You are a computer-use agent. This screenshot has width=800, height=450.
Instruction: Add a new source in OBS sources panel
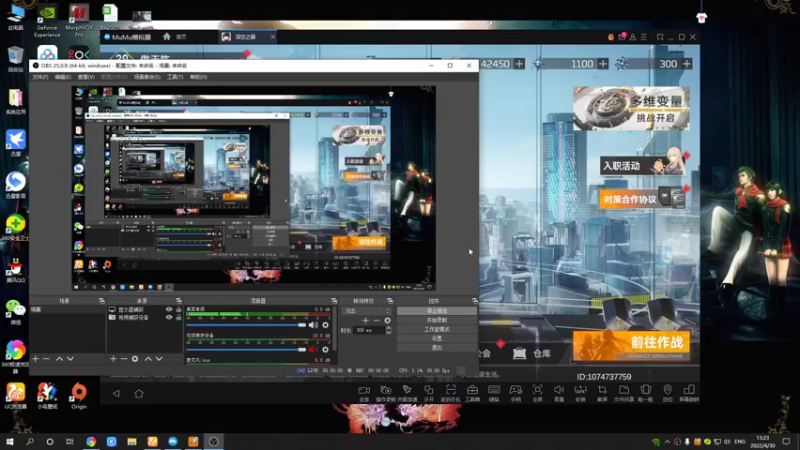pyautogui.click(x=113, y=359)
